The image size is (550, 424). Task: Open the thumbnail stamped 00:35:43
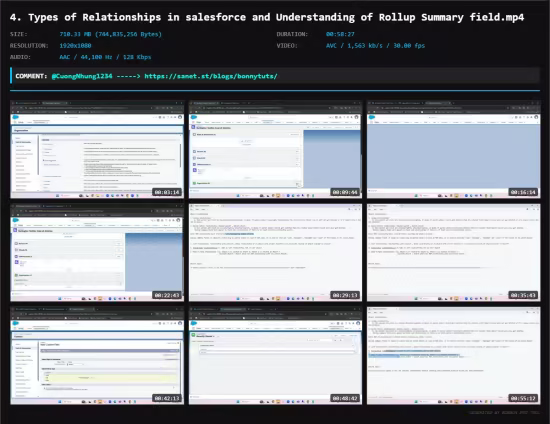[x=454, y=253]
